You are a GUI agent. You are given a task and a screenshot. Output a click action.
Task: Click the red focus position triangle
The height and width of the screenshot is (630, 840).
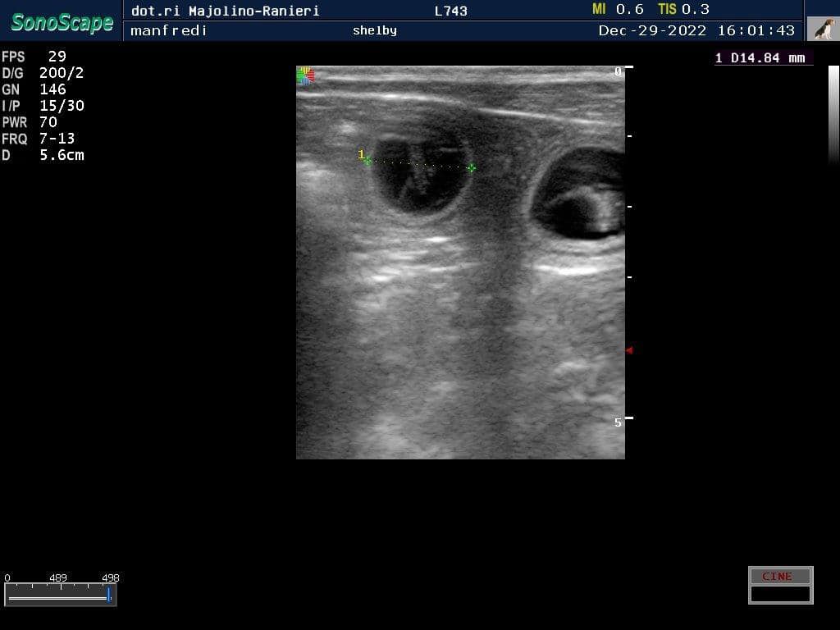629,350
